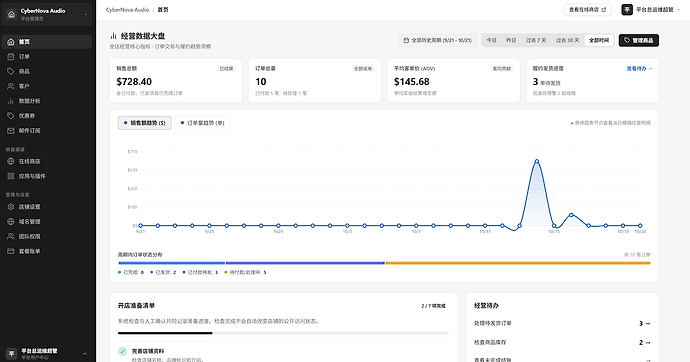
Task: Click the 完善店铺资料 checklist item
Action: click(x=148, y=351)
